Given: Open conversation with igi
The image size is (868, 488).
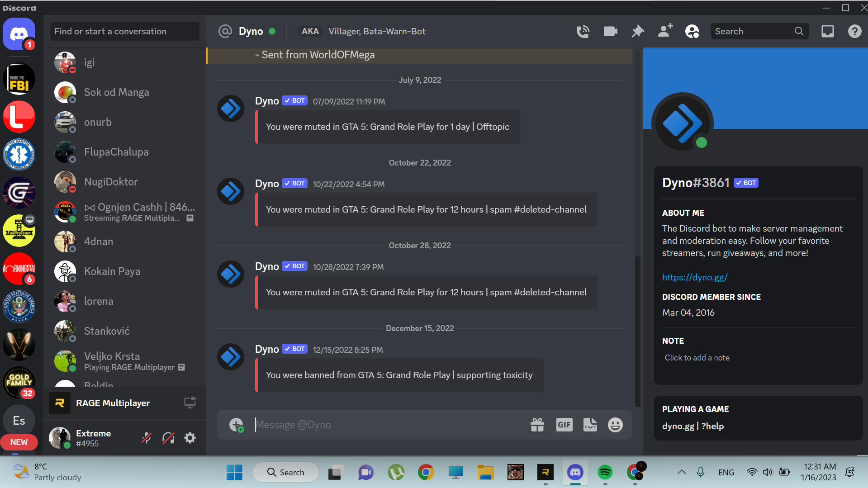Looking at the screenshot, I should click(x=125, y=62).
